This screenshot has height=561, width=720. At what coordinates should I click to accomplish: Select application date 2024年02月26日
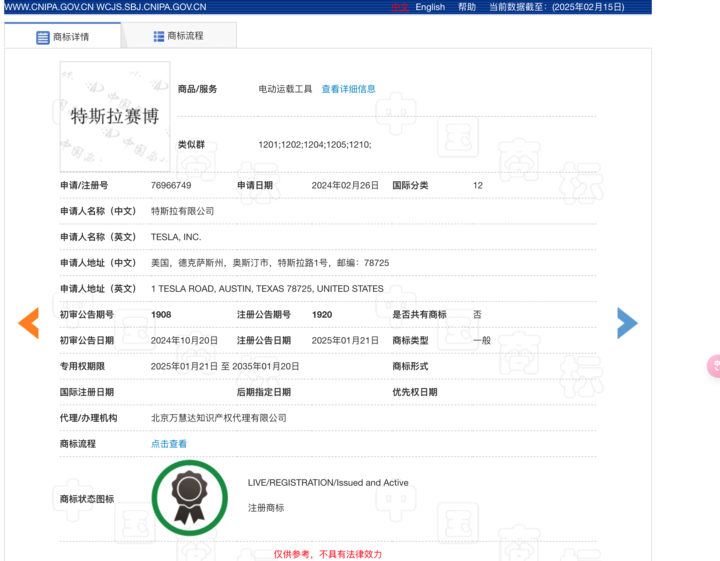pyautogui.click(x=345, y=185)
